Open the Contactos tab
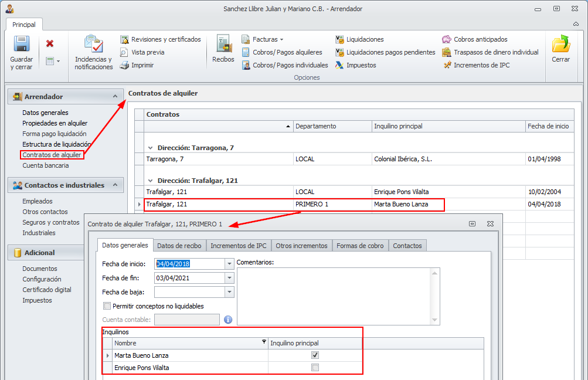Screen dimensions: 588x380 click(407, 246)
